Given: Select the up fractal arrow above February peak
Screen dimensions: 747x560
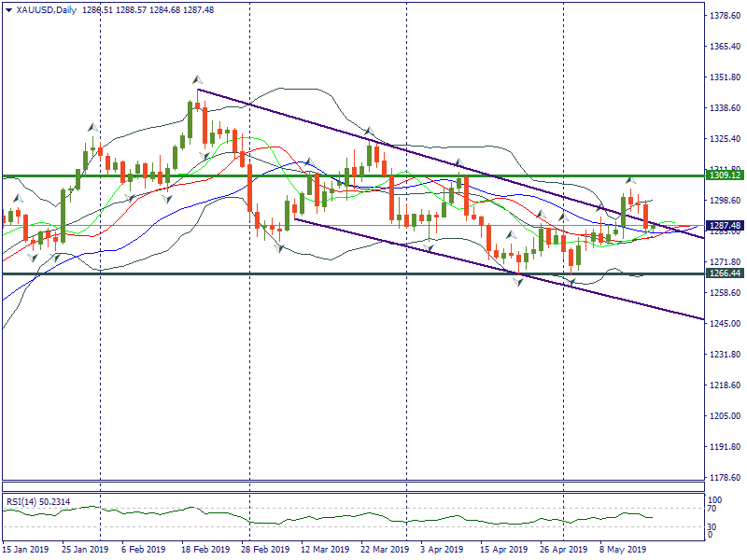Looking at the screenshot, I should coord(197,80).
